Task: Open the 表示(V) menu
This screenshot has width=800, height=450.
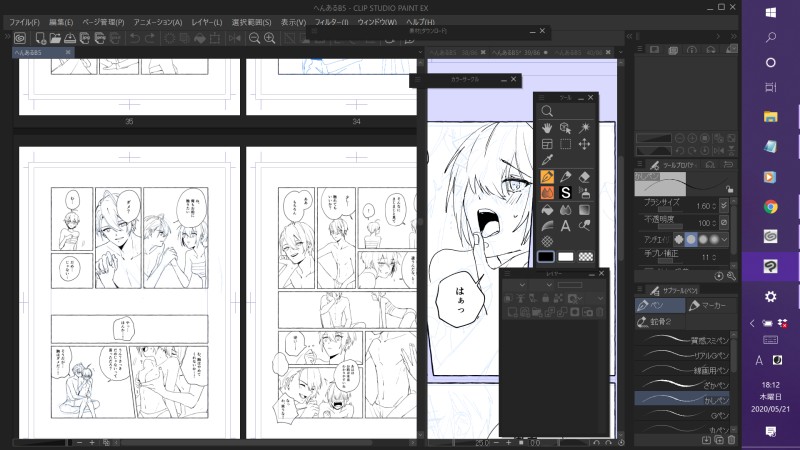Action: [x=293, y=22]
